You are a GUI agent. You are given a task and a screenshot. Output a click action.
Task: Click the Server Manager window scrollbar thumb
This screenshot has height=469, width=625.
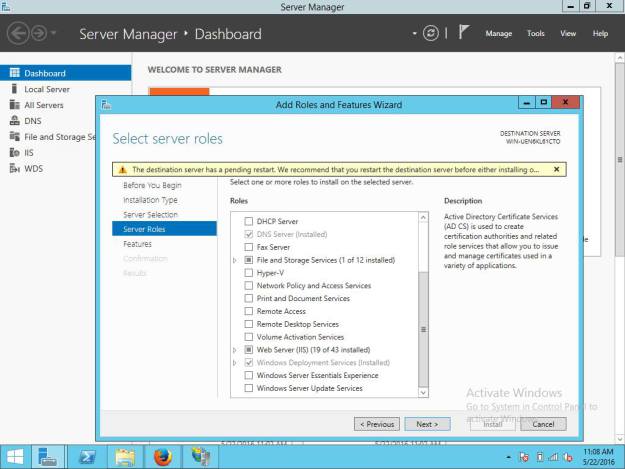pos(620,159)
